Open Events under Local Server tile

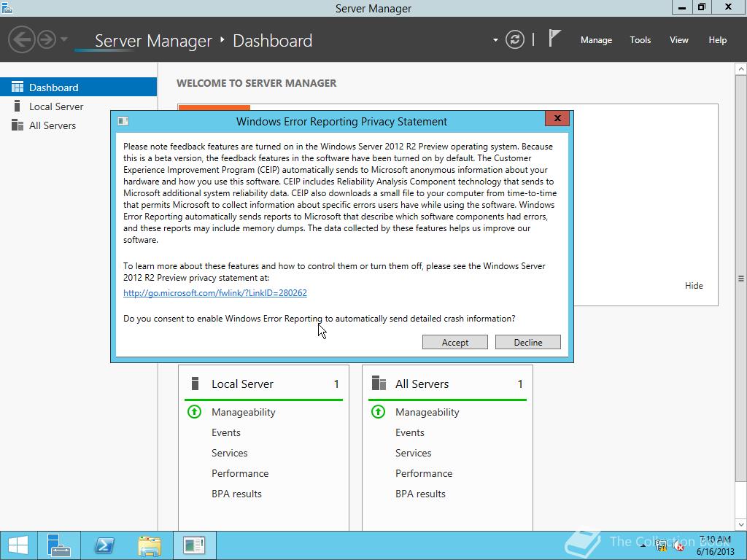coord(226,432)
